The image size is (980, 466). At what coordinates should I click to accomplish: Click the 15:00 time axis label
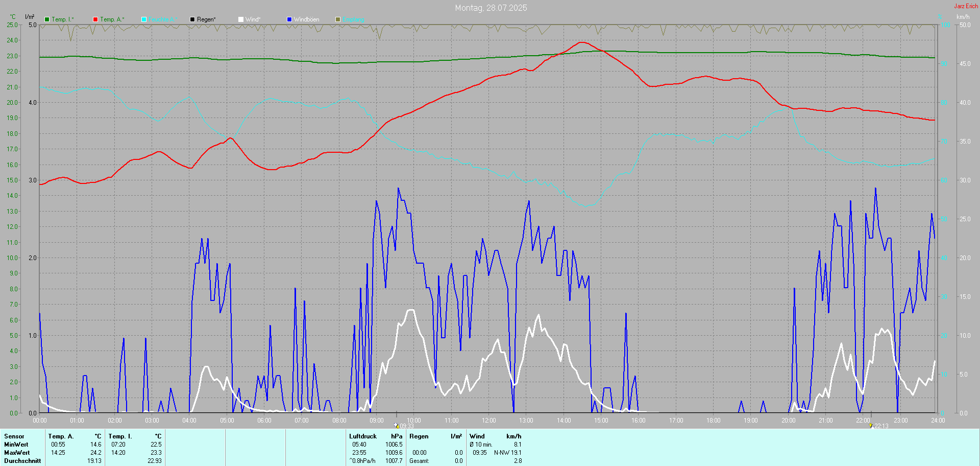601,421
